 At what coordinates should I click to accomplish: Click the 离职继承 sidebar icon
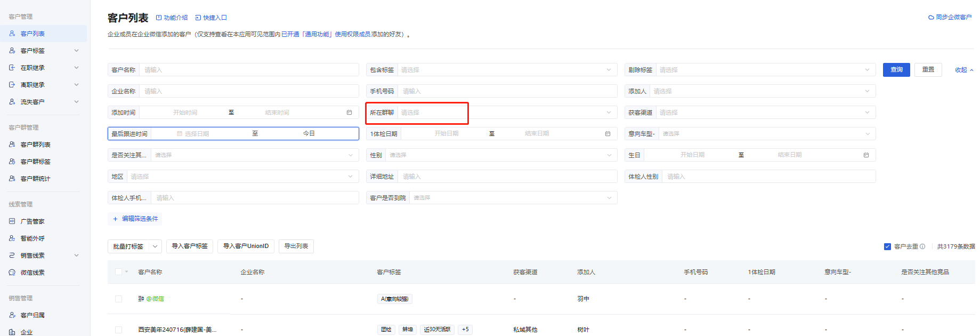[x=12, y=85]
